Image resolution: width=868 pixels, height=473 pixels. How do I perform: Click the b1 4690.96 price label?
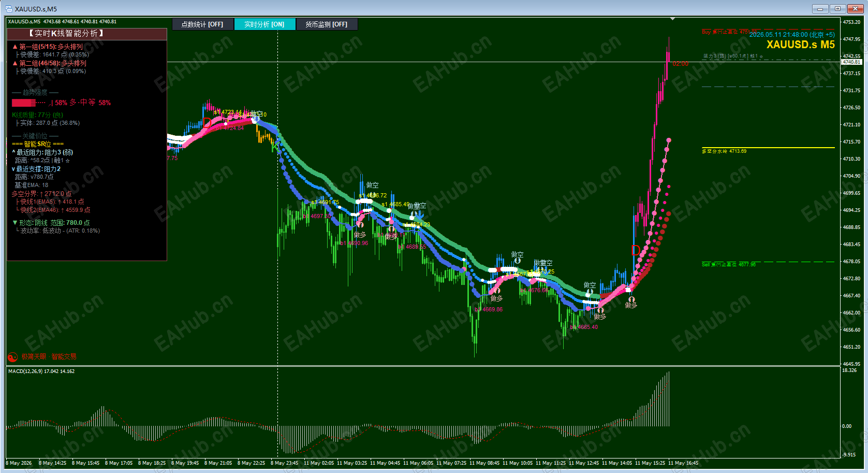(x=354, y=243)
